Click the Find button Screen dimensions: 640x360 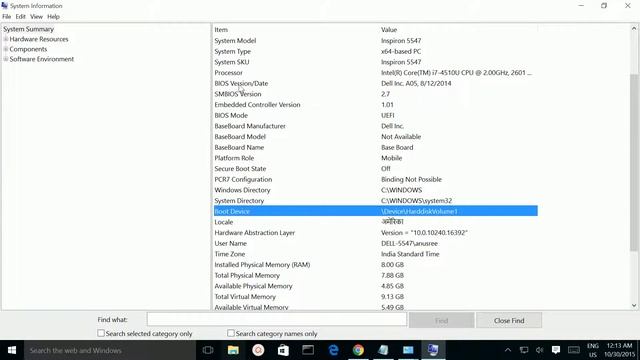pos(442,320)
